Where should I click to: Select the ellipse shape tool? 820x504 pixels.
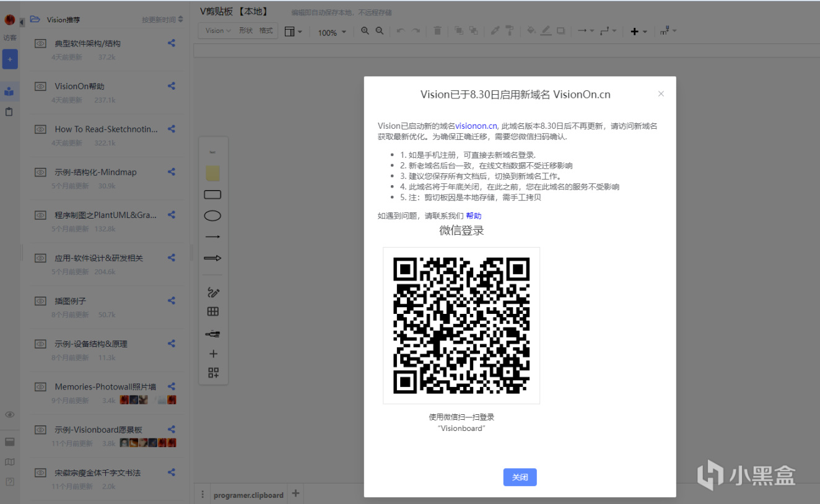point(212,215)
